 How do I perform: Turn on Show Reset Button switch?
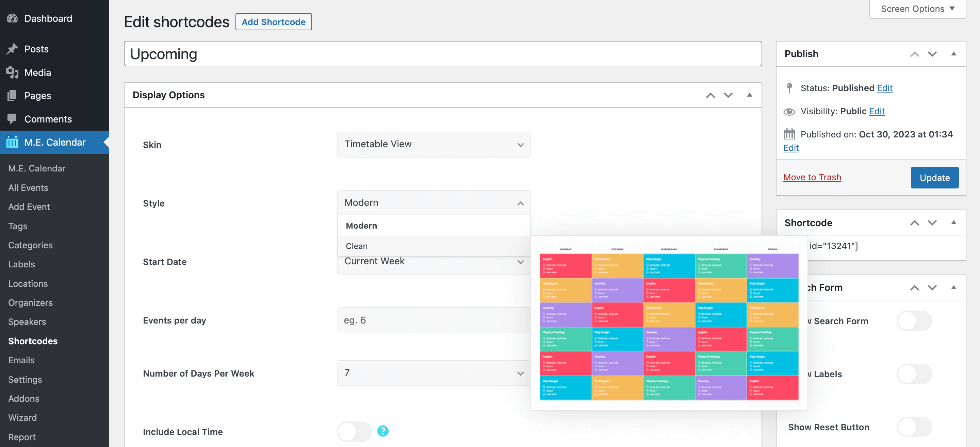914,427
